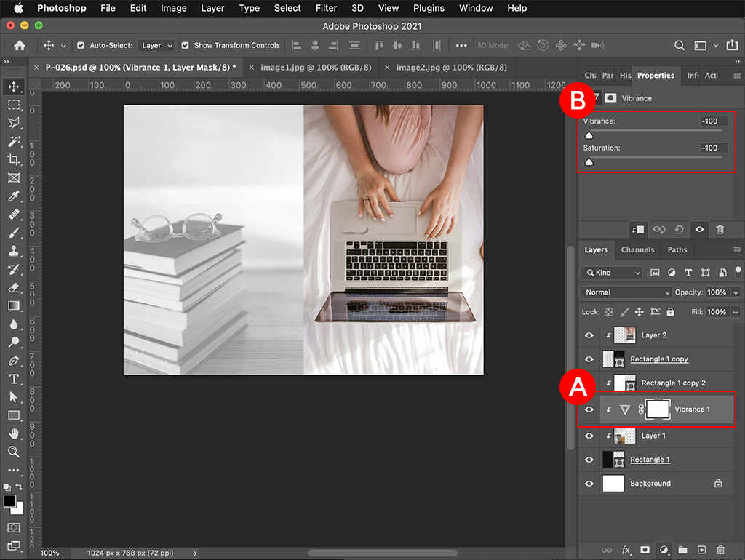
Task: Open the Filter menu
Action: [x=326, y=8]
